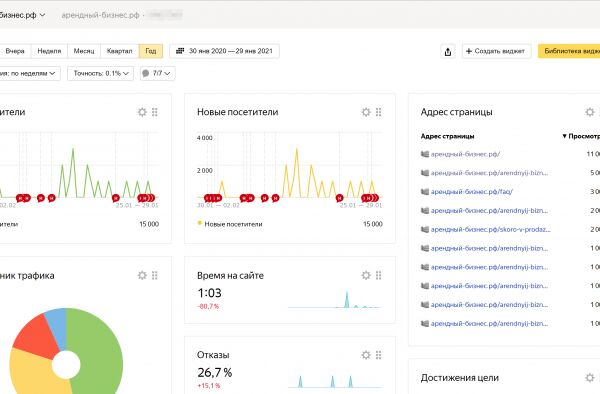The image size is (600, 394).
Task: Open Точность: 0.1% dropdown
Action: click(100, 73)
